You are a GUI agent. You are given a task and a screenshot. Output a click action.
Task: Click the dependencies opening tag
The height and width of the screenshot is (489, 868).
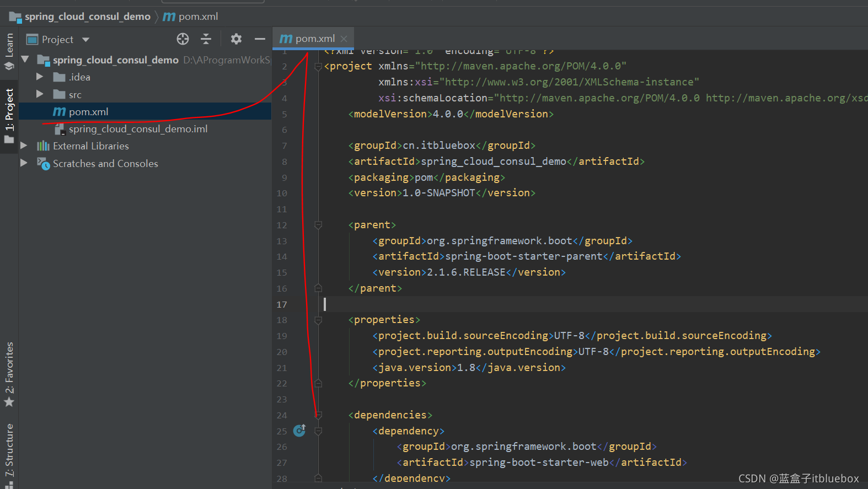point(390,415)
